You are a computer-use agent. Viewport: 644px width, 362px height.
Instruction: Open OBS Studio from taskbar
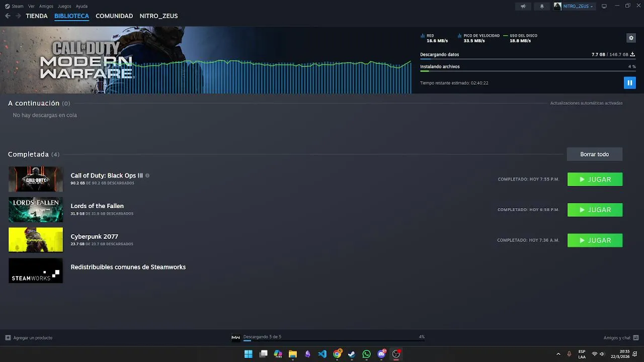click(x=396, y=354)
